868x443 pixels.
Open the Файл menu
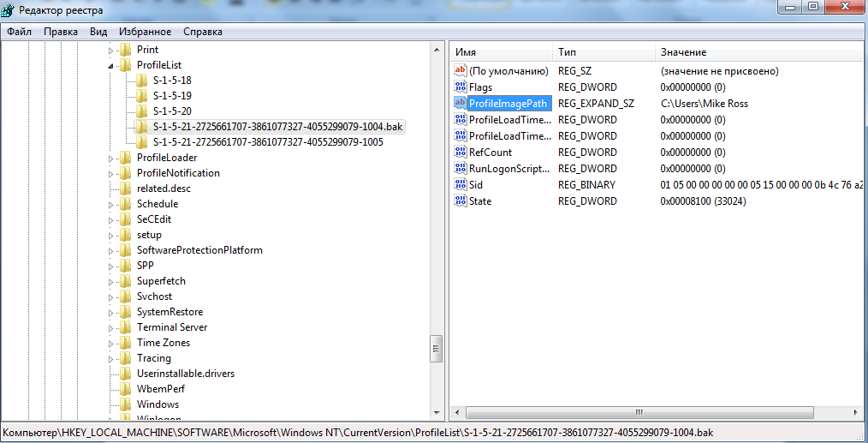point(20,32)
